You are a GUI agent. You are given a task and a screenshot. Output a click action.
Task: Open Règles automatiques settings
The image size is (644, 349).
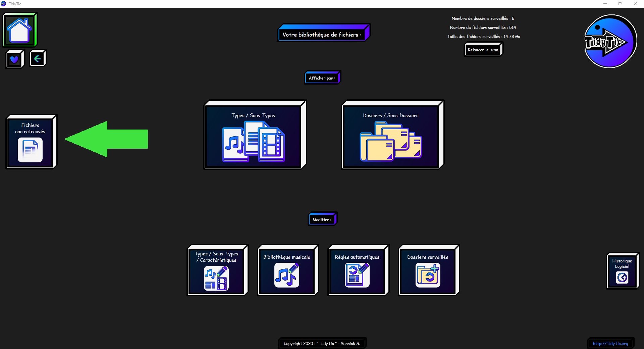tap(358, 270)
